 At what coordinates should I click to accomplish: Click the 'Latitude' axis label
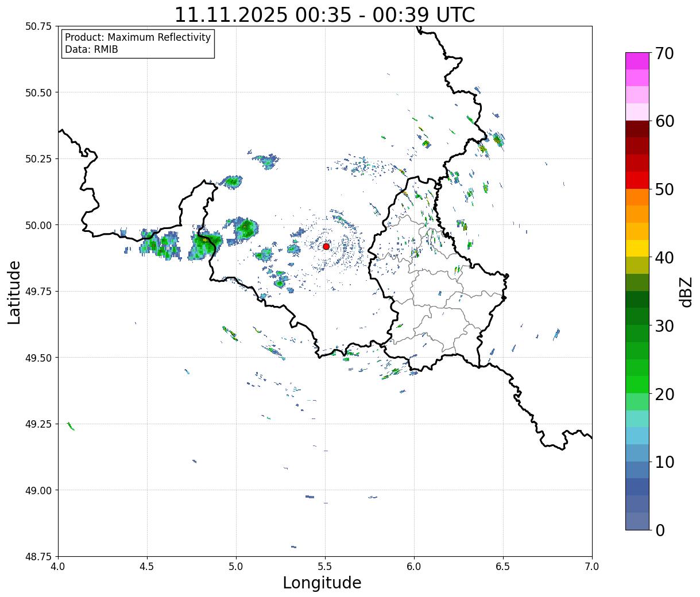(x=14, y=292)
